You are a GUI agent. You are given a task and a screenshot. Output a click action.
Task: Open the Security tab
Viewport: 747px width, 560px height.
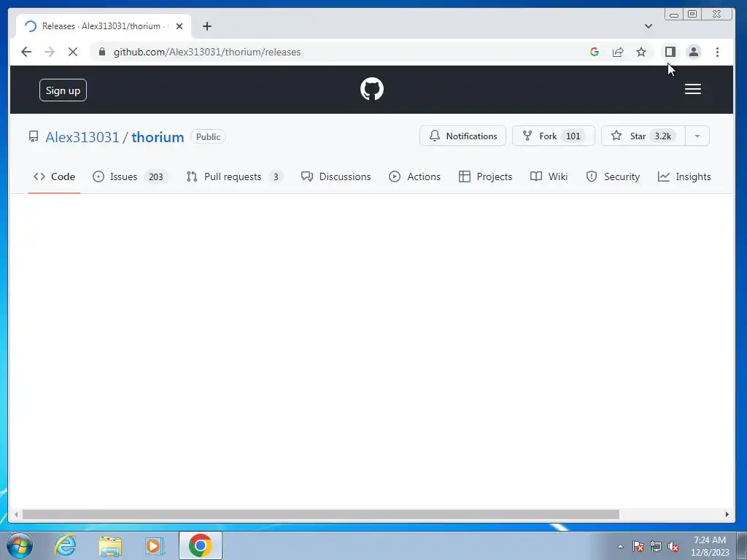613,176
